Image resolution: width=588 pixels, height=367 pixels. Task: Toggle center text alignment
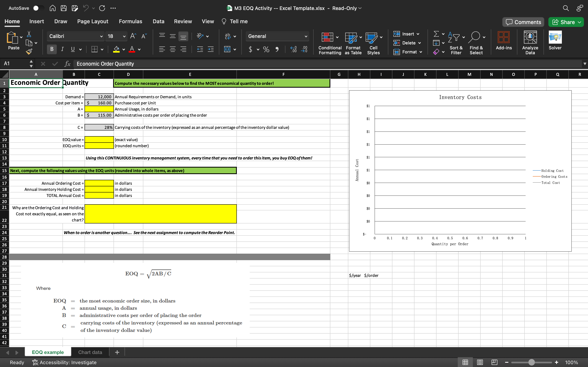(x=173, y=49)
